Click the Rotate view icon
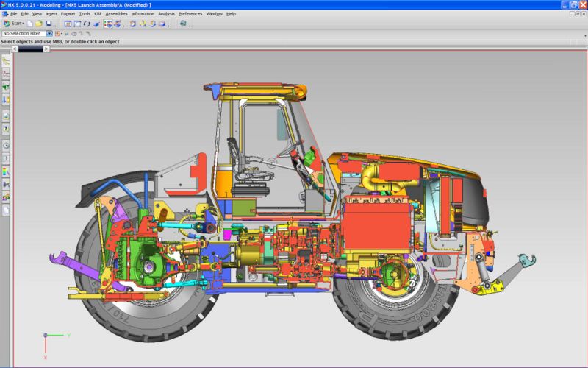Viewport: 588px width, 368px height. click(x=87, y=24)
